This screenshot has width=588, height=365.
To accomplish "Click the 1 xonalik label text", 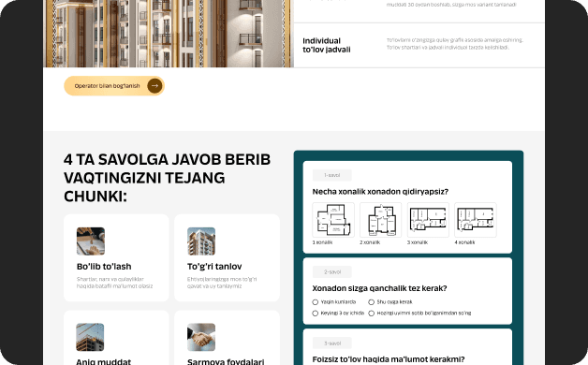I will click(x=322, y=242).
